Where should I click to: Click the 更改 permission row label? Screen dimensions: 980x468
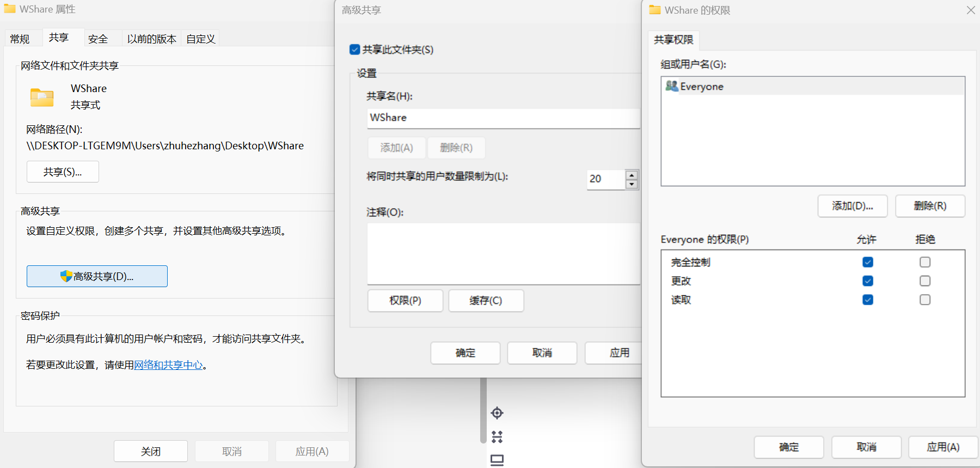tap(681, 281)
